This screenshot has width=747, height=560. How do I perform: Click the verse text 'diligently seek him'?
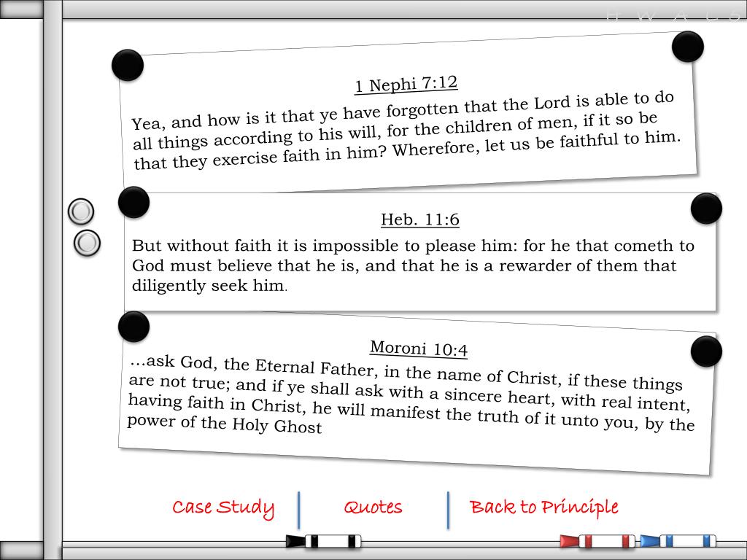[208, 286]
